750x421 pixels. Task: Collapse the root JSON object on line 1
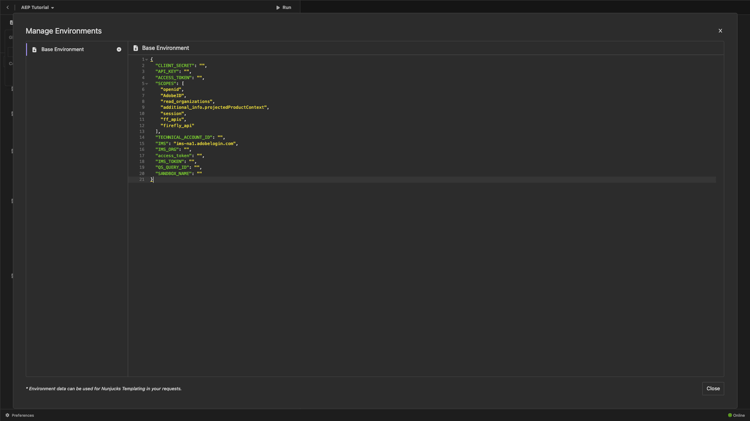(147, 59)
